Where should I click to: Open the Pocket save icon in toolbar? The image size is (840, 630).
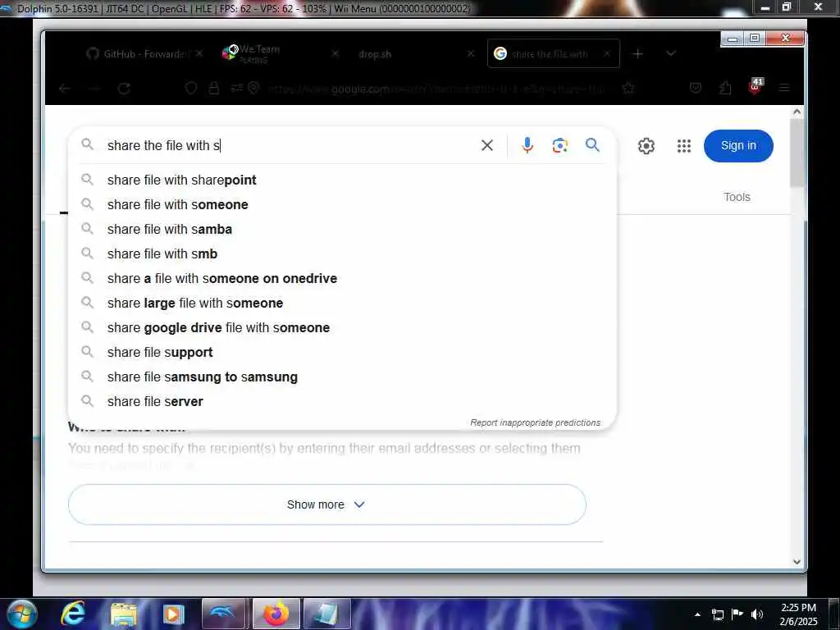click(x=696, y=88)
